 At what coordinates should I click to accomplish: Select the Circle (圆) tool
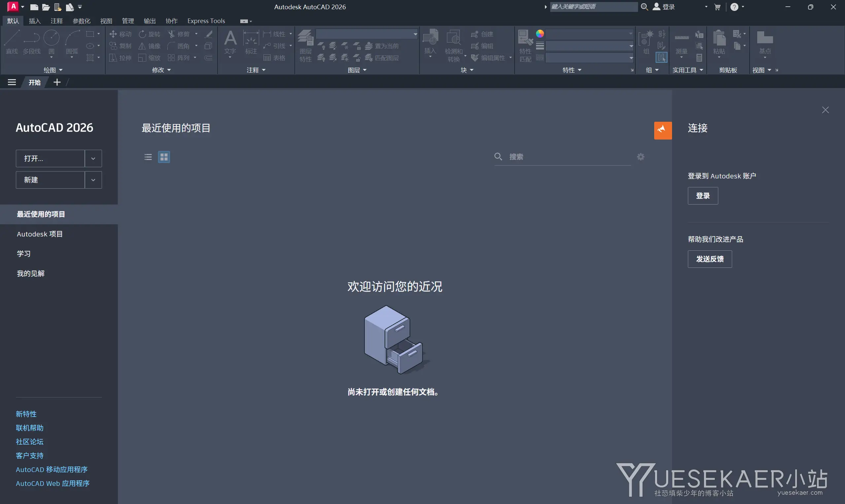tap(51, 42)
